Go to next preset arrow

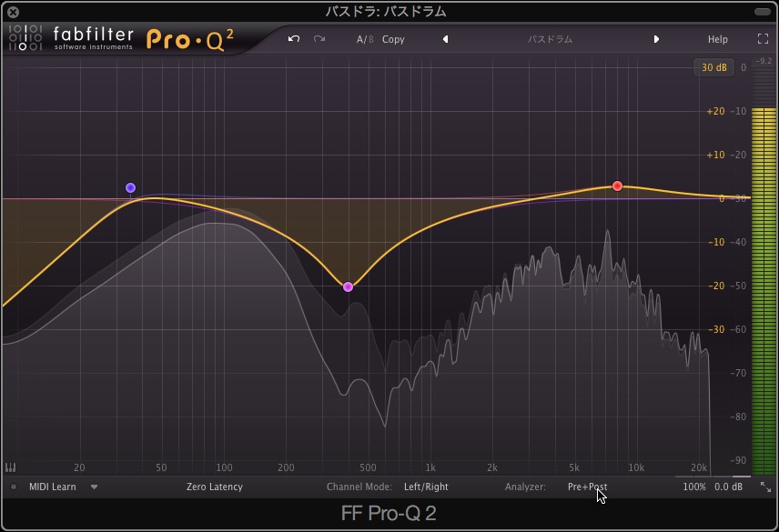656,39
